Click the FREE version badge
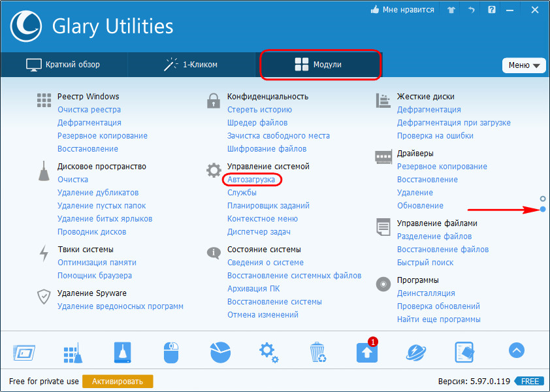Screen dimensions: 550x392 (x=530, y=382)
